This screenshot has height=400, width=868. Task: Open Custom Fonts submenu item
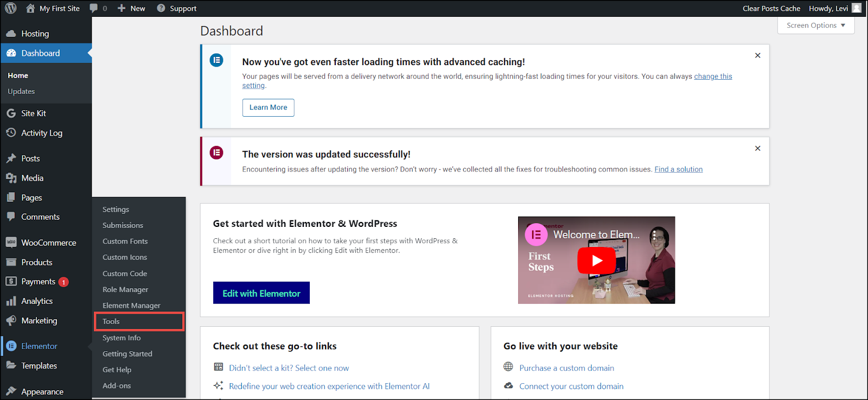125,242
